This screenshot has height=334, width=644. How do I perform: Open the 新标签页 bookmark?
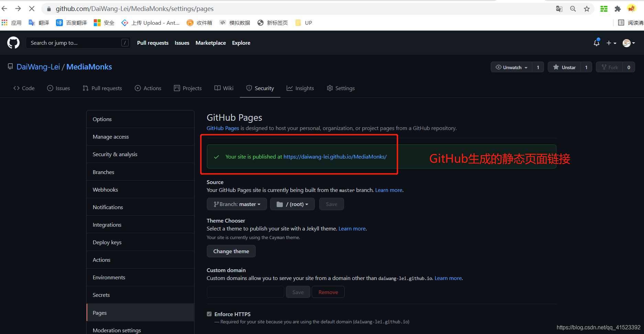tap(273, 23)
